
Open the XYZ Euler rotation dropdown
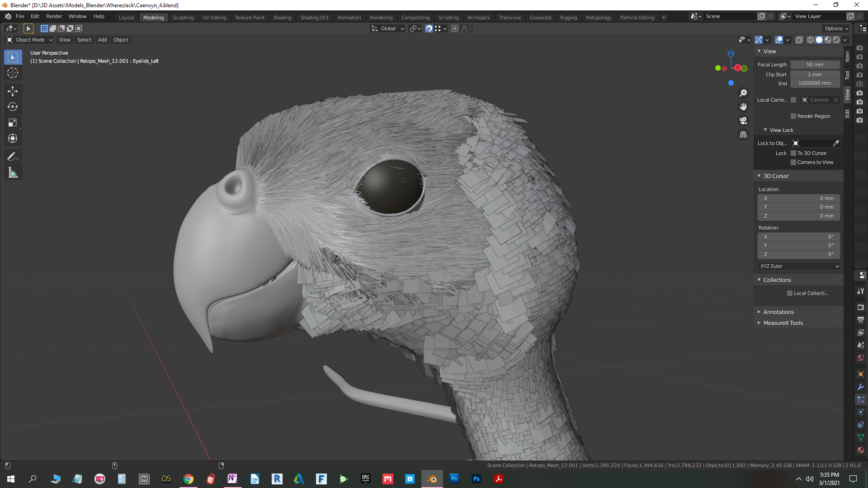click(x=799, y=266)
